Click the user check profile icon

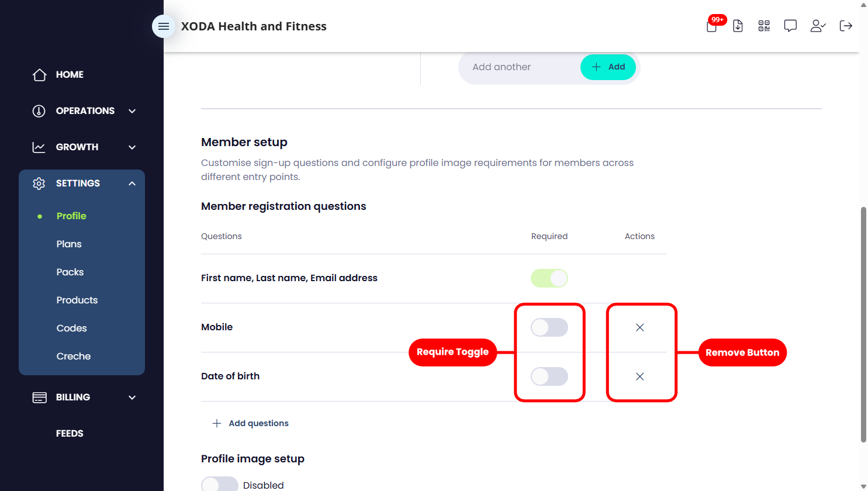click(818, 26)
